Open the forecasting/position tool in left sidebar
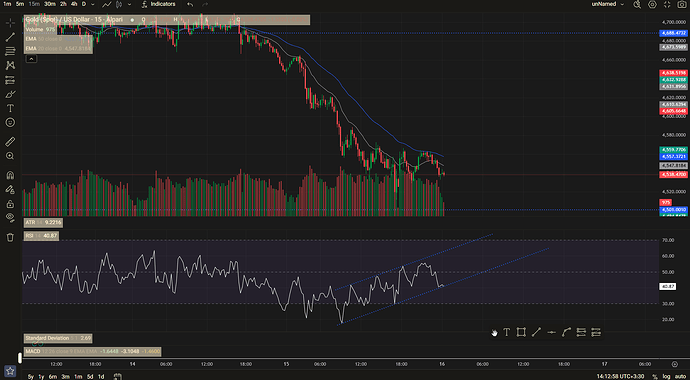The width and height of the screenshot is (690, 380). [x=10, y=80]
